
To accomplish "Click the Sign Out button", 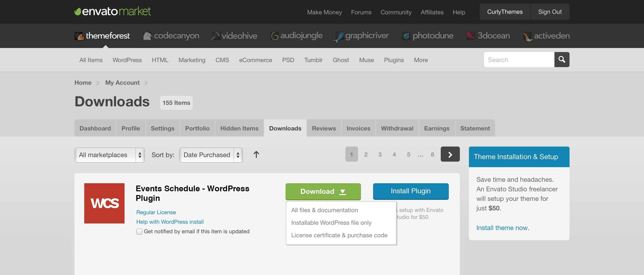I will 550,12.
